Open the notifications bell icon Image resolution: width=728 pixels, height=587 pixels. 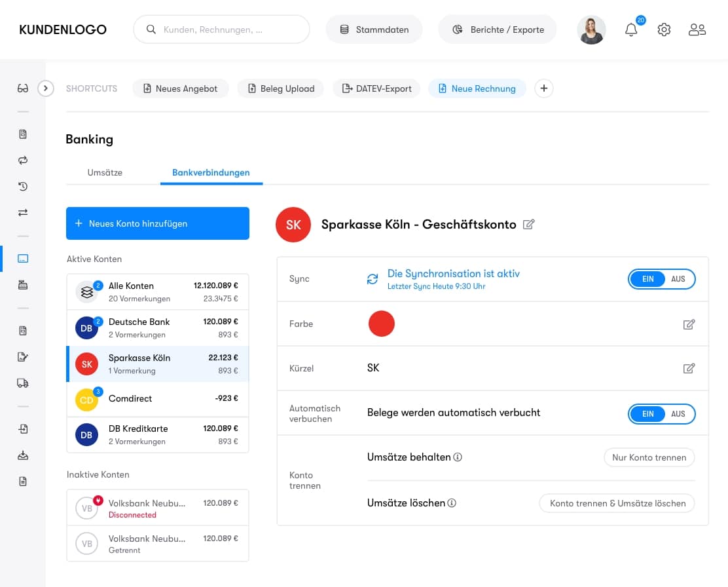631,30
